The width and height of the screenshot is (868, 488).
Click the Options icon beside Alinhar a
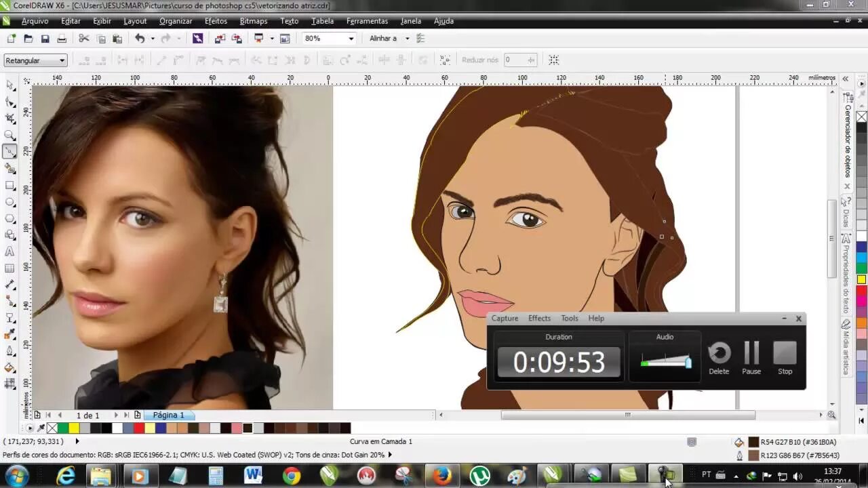(x=420, y=39)
